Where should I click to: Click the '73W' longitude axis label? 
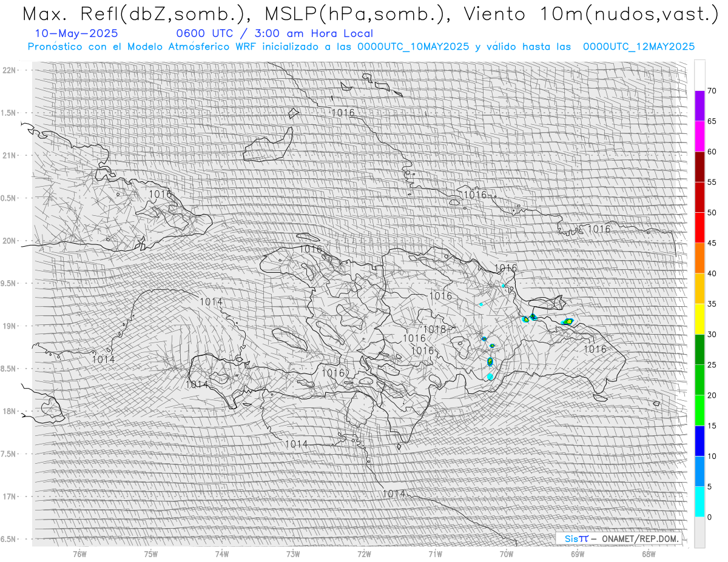click(292, 554)
